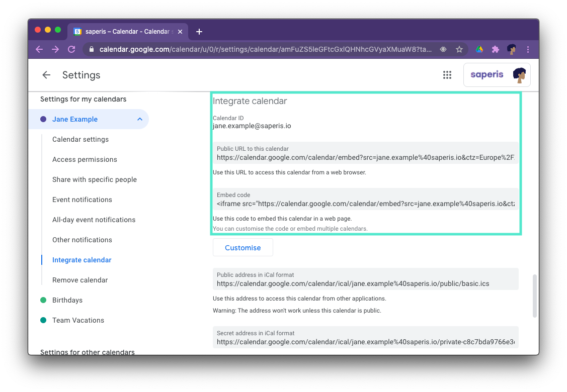Bookmark the page using the star icon

[459, 49]
